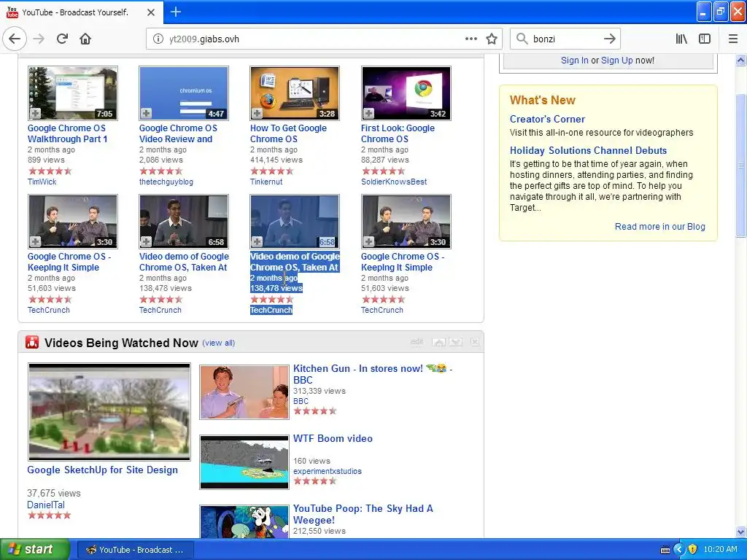Click the SketchUp site design thumbnail
This screenshot has height=560, width=747.
(x=109, y=411)
